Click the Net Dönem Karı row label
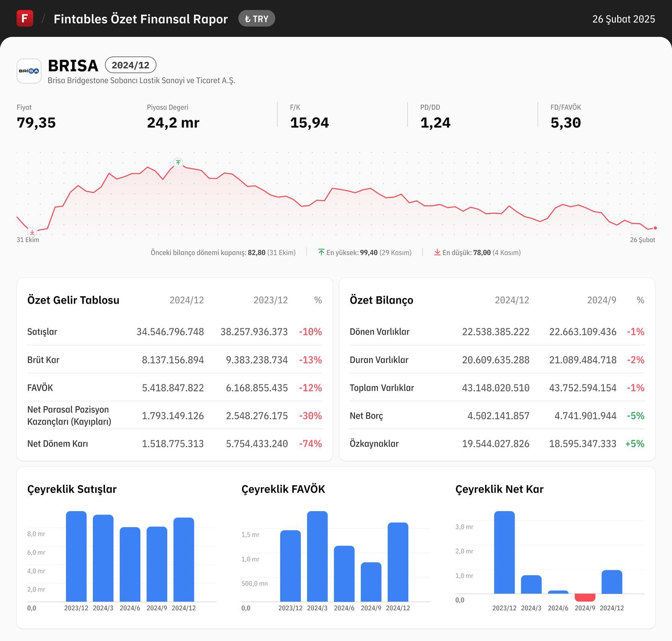Viewport: 672px width, 641px height. click(x=58, y=444)
